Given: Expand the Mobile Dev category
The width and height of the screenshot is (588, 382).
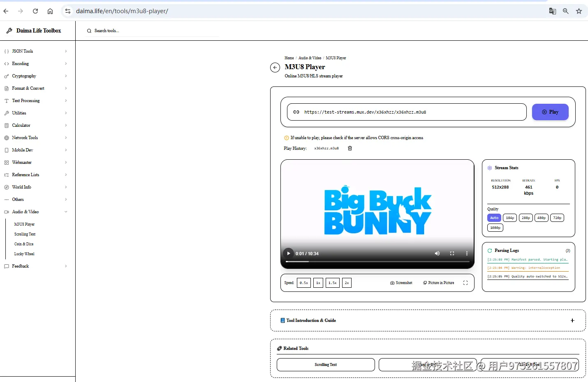Looking at the screenshot, I should tap(36, 150).
